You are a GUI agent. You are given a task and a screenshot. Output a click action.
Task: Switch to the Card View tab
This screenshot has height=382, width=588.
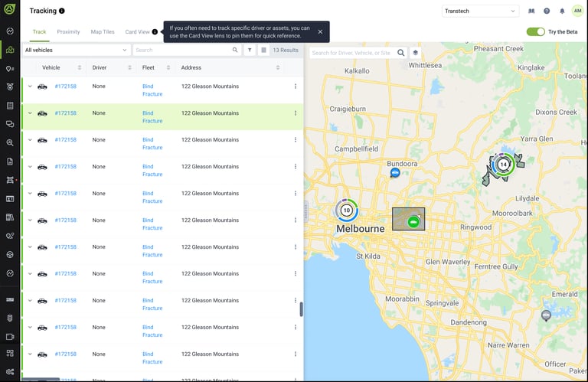coord(137,32)
